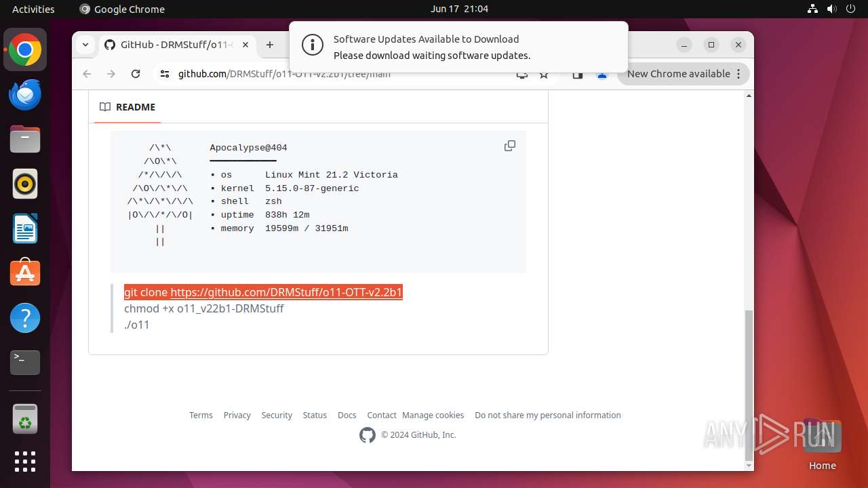Open a new Chrome tab
This screenshot has height=488, width=868.
click(270, 45)
